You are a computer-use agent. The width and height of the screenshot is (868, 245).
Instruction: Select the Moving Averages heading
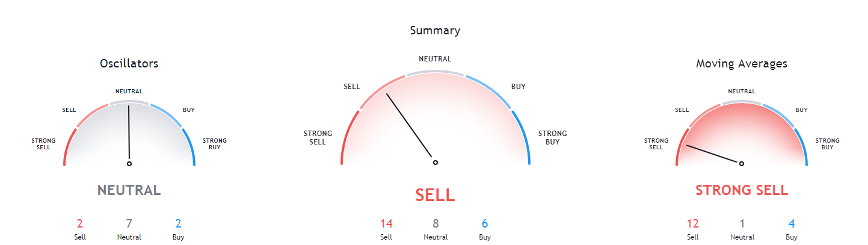click(742, 63)
